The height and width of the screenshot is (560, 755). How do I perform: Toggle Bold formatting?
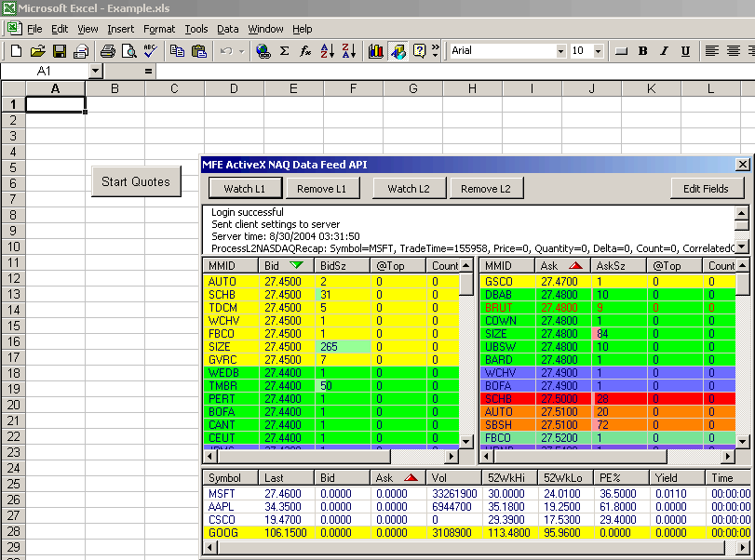[x=642, y=51]
